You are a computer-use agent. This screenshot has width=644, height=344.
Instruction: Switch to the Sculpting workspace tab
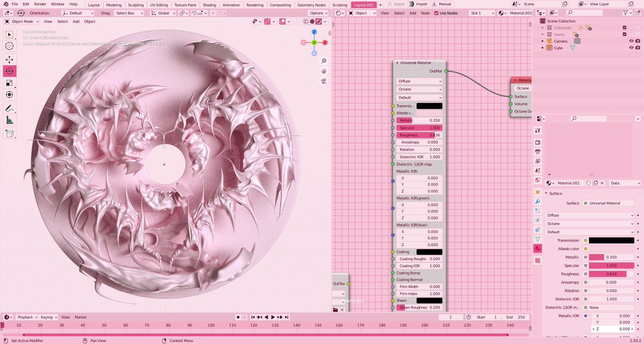click(135, 4)
